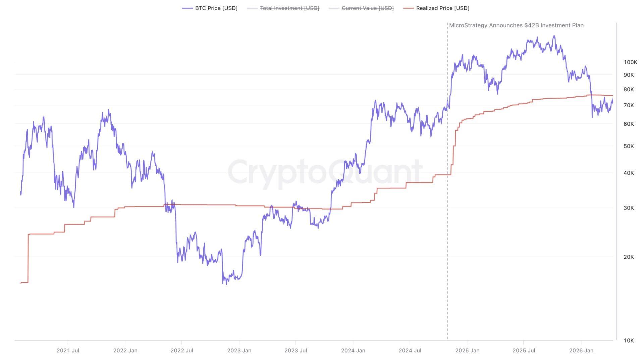Viewport: 644px width, 356px height.
Task: Select the 2021 Jul x-axis label
Action: 68,350
